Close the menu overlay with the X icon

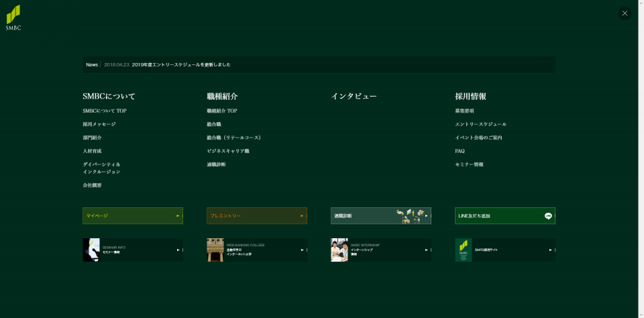click(625, 13)
